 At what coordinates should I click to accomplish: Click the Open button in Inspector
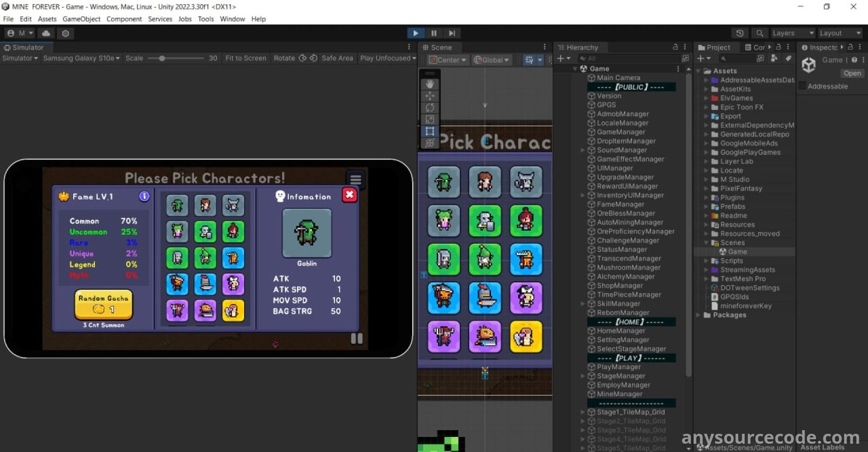tap(852, 73)
